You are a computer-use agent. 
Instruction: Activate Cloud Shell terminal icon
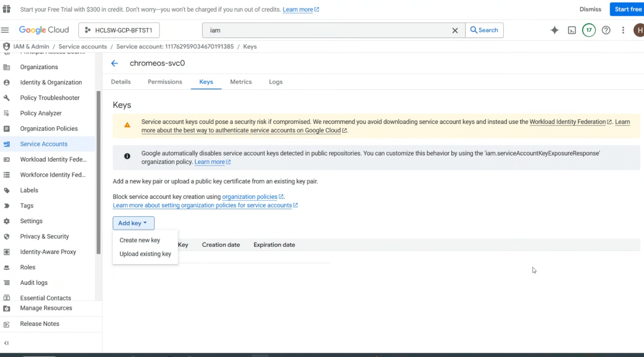(x=572, y=30)
